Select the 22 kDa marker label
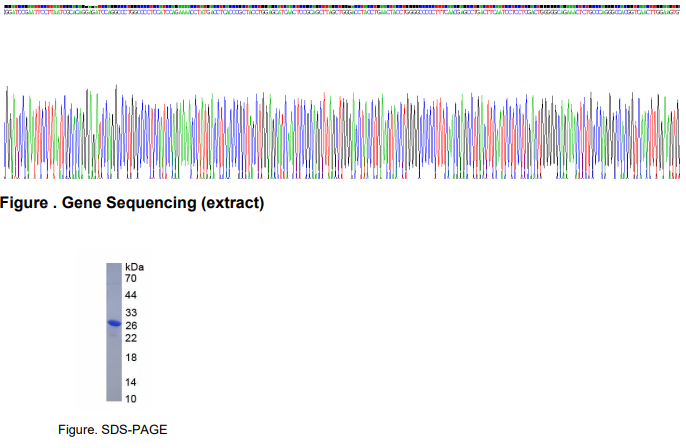Viewport: 686px width, 448px height. [131, 338]
